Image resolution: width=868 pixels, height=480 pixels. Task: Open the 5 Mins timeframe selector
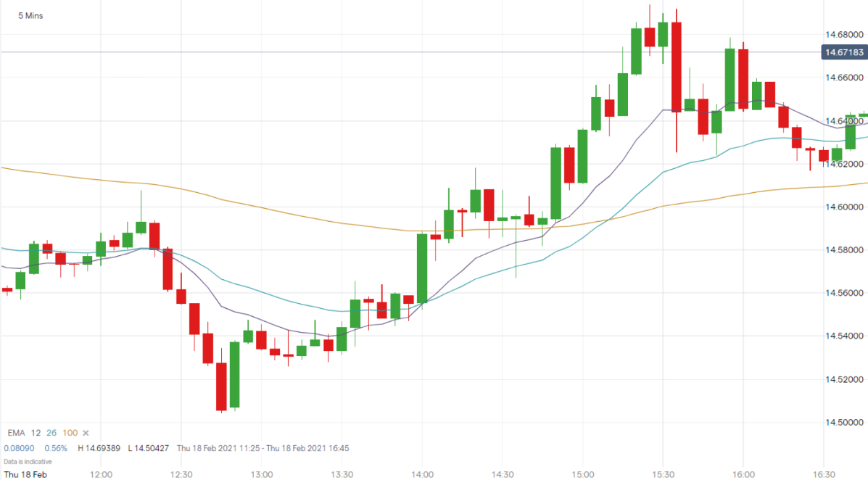tap(30, 15)
